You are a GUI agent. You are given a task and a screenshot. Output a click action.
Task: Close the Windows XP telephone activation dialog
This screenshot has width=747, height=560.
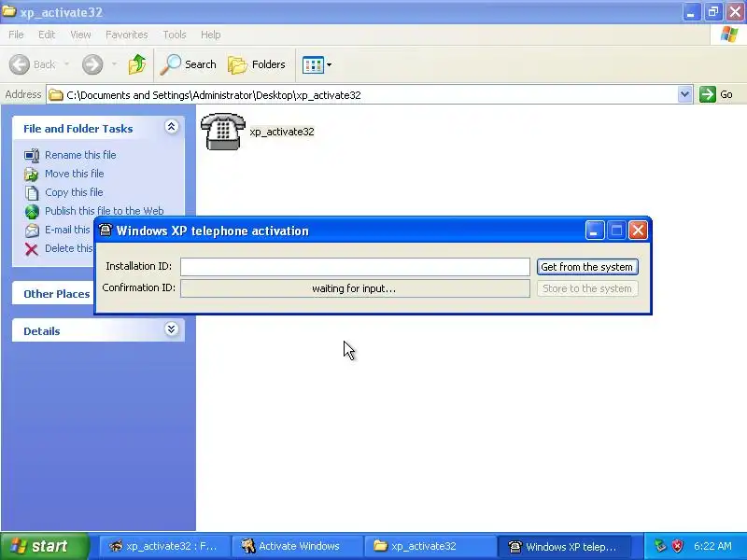tap(638, 231)
